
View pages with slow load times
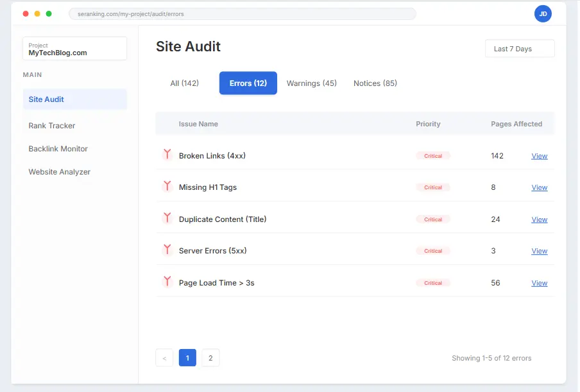pos(539,282)
